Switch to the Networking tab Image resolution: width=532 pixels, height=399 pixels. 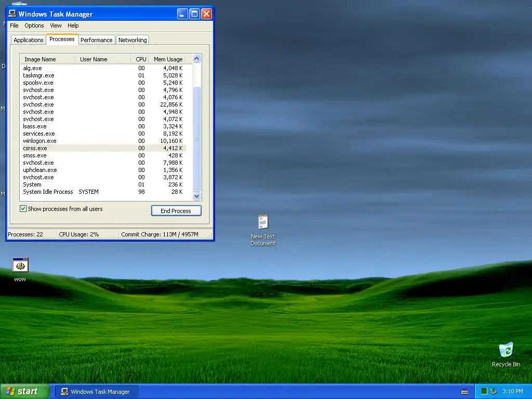coord(132,40)
